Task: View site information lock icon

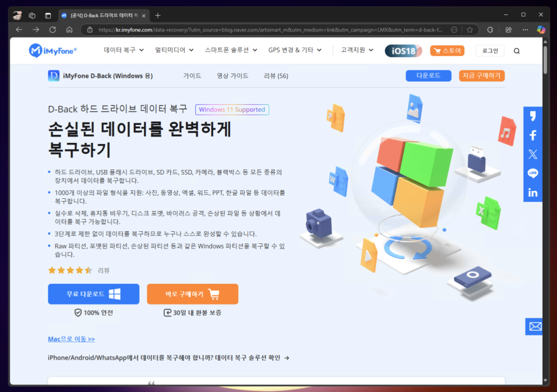Action: click(x=90, y=30)
